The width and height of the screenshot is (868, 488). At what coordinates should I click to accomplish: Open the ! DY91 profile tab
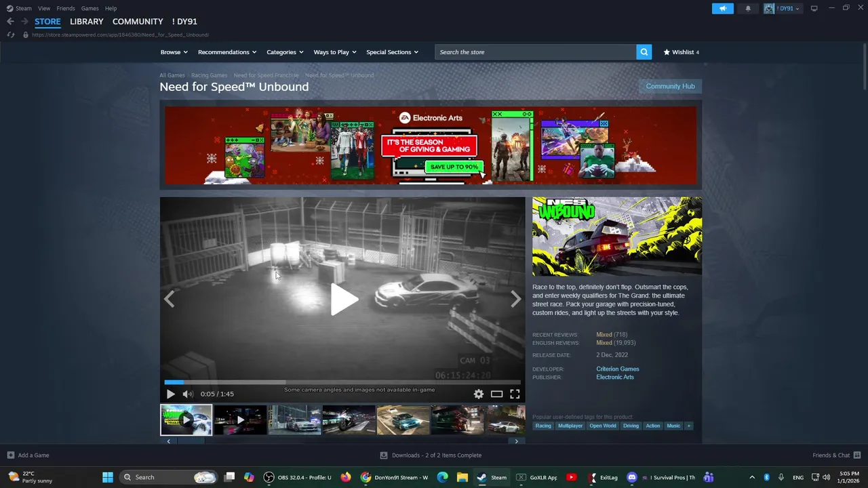184,22
